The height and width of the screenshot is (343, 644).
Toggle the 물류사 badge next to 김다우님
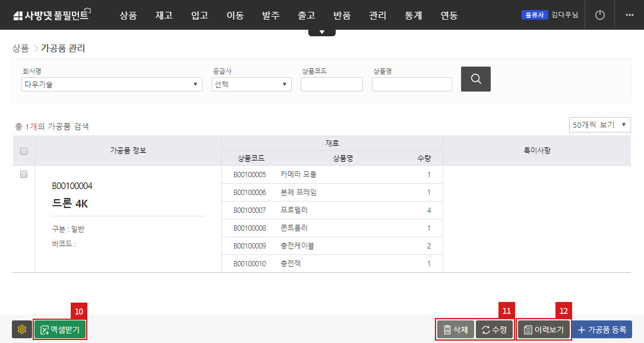pos(534,14)
